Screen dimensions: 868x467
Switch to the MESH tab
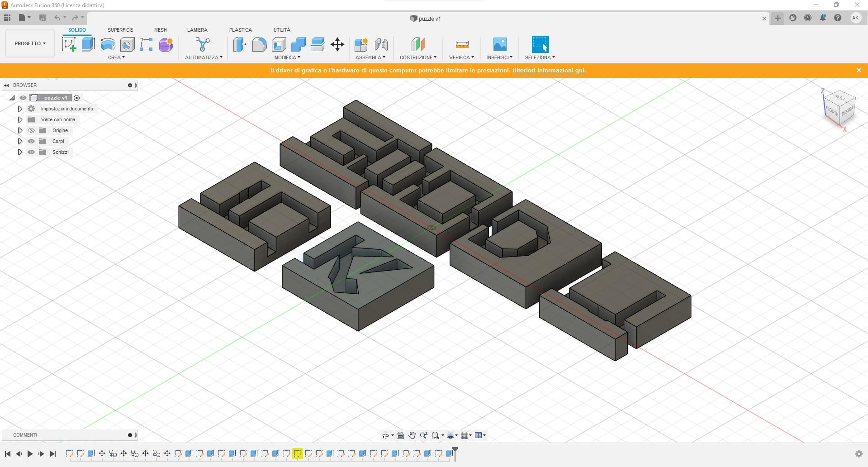(x=161, y=30)
